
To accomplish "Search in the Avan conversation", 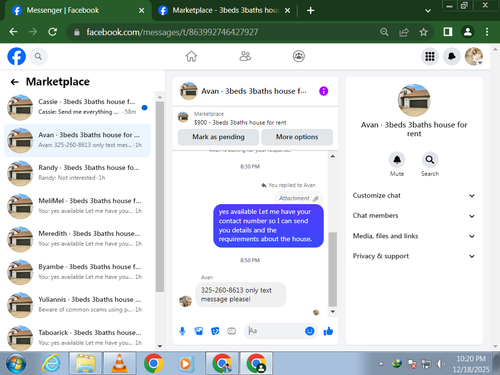I will click(x=430, y=160).
